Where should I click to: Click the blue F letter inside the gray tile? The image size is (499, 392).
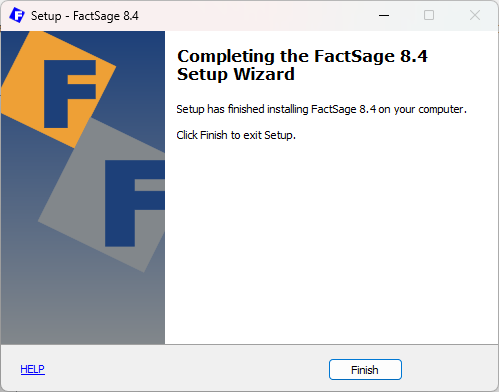pyautogui.click(x=135, y=203)
